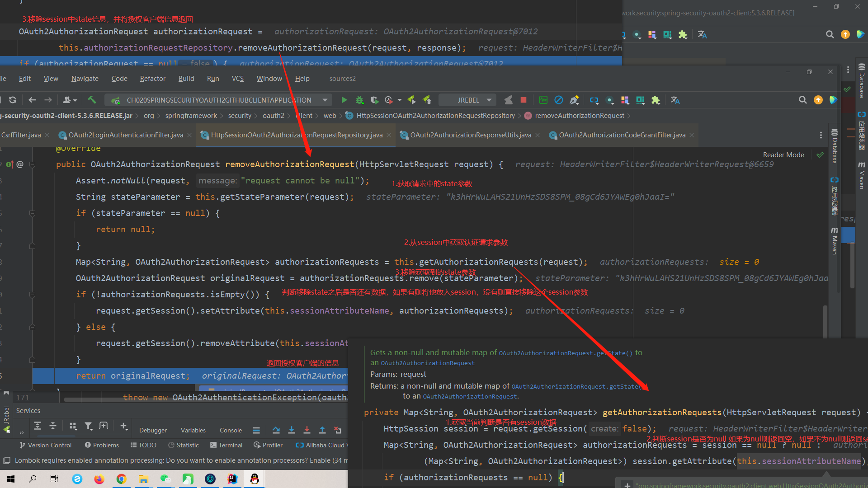Screen dimensions: 868x488
Task: Switch to OAuth2LoginAuthenticationFilter.java tab
Action: [x=126, y=135]
